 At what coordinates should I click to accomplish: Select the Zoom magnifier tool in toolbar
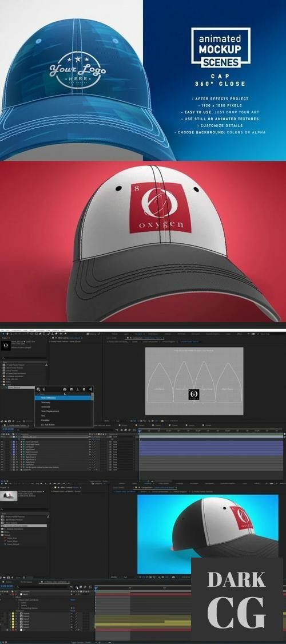(11, 334)
